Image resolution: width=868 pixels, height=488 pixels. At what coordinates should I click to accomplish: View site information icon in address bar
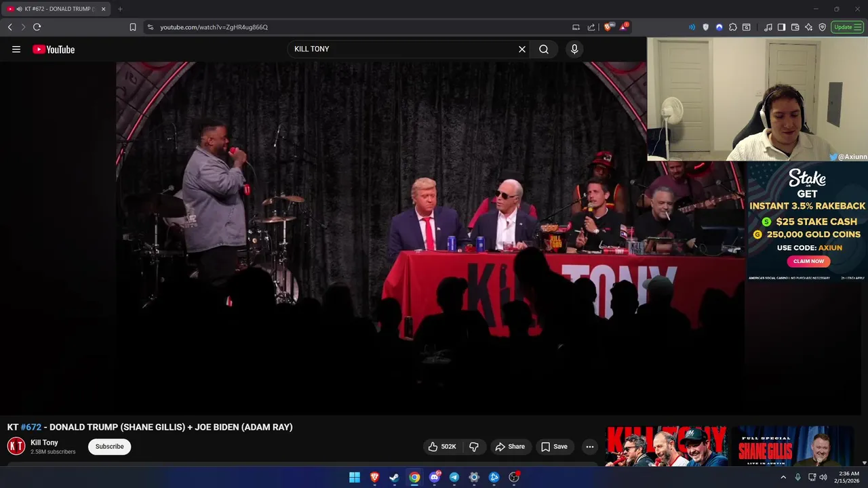[x=151, y=27]
